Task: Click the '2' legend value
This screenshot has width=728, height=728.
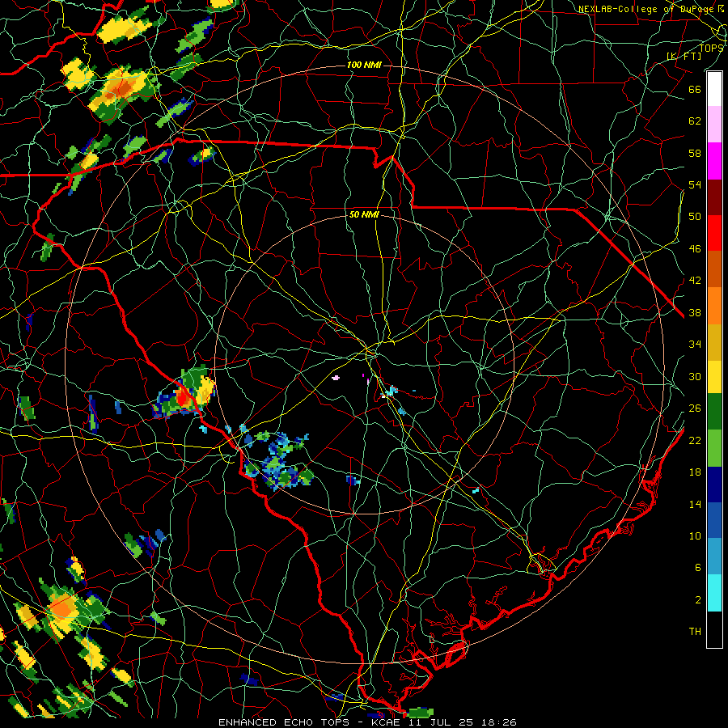Action: click(x=698, y=599)
